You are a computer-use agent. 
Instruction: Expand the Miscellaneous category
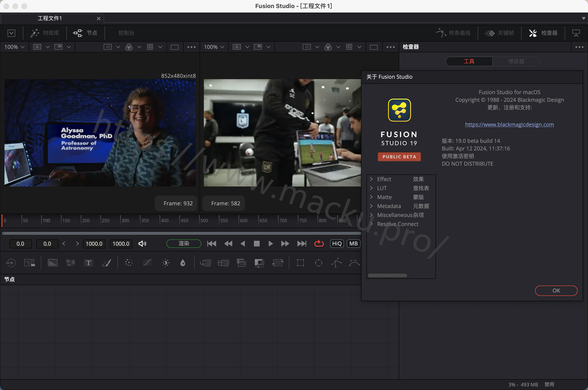(x=371, y=215)
